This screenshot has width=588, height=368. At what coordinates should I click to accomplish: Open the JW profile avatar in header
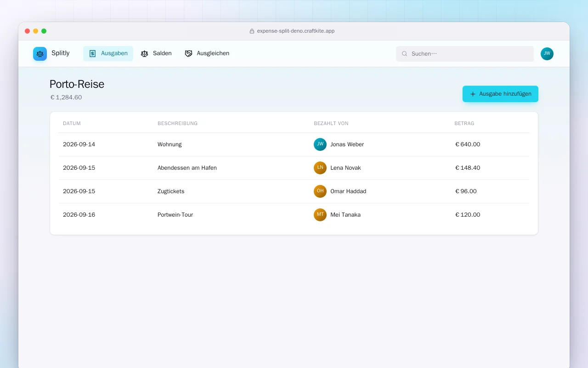click(547, 54)
